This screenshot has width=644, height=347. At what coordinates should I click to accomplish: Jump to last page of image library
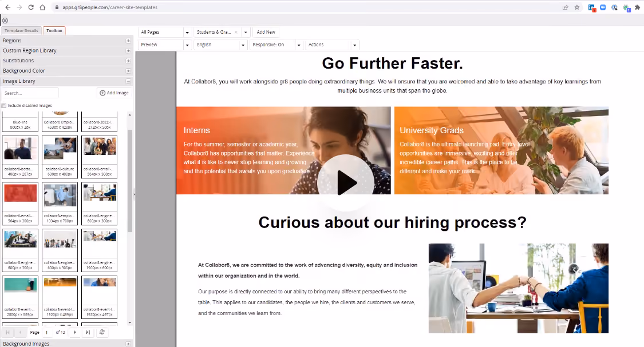[x=88, y=332]
